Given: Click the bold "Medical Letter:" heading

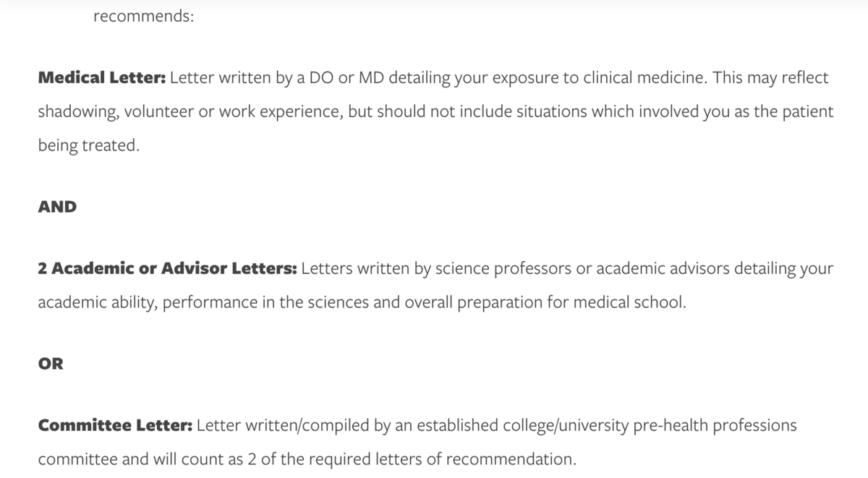Looking at the screenshot, I should [x=102, y=78].
